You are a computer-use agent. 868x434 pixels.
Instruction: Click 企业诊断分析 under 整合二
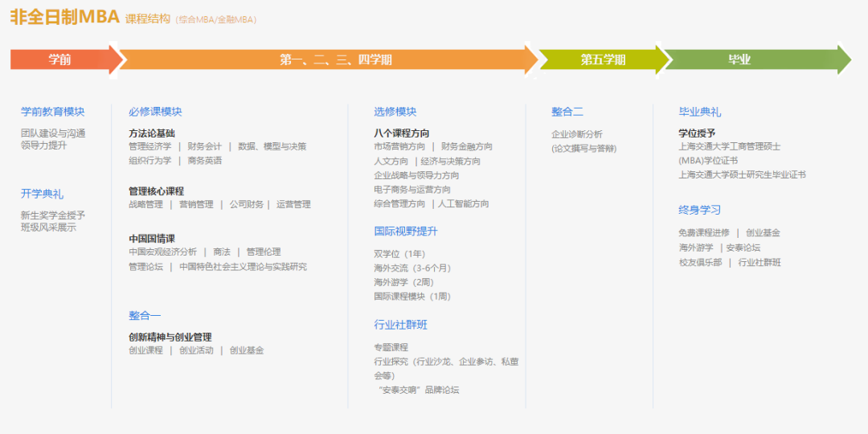click(x=576, y=134)
